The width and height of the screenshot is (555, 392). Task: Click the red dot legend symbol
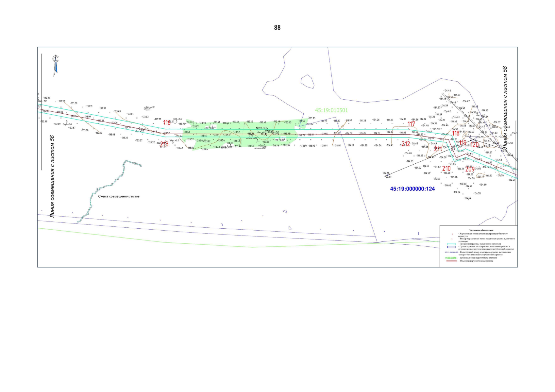[x=452, y=234]
